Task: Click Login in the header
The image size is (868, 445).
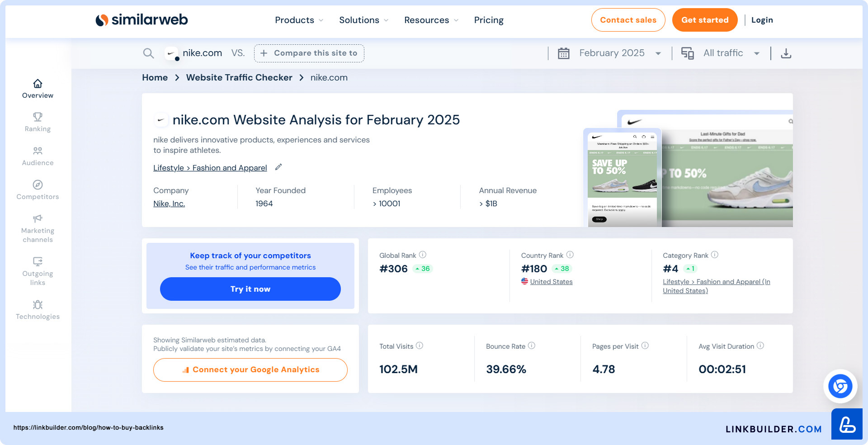Action: (762, 20)
